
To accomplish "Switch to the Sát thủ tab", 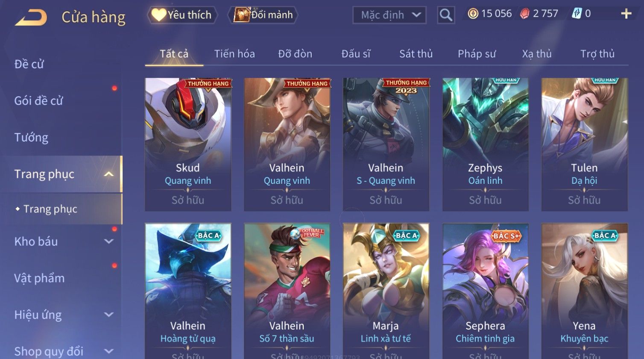I will [x=416, y=54].
